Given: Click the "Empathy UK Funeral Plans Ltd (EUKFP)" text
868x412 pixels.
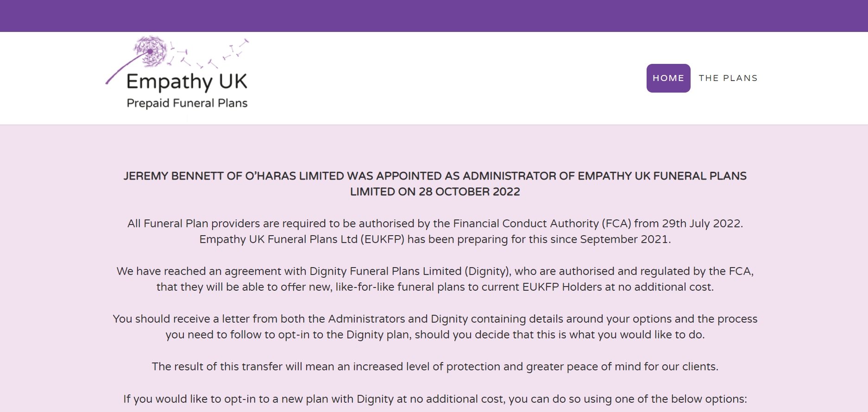Looking at the screenshot, I should click(302, 239).
